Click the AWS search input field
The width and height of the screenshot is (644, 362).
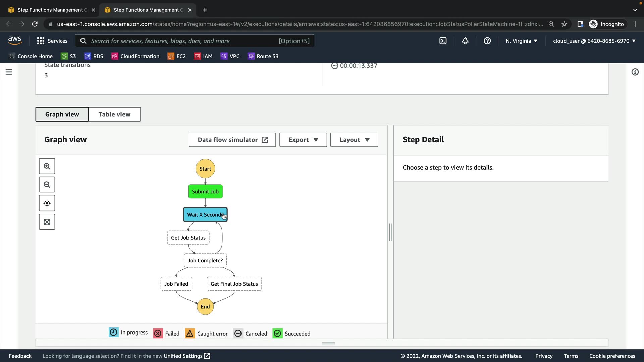tap(181, 41)
